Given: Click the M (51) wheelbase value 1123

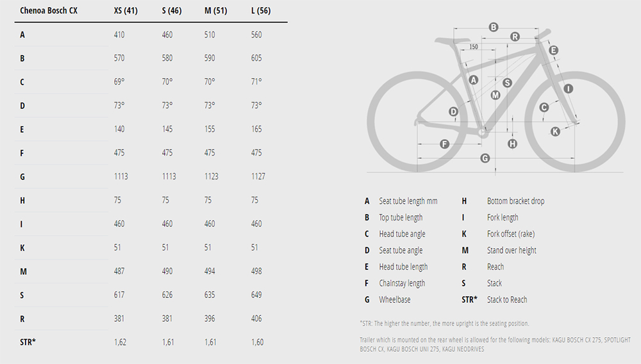Looking at the screenshot, I should 211,176.
